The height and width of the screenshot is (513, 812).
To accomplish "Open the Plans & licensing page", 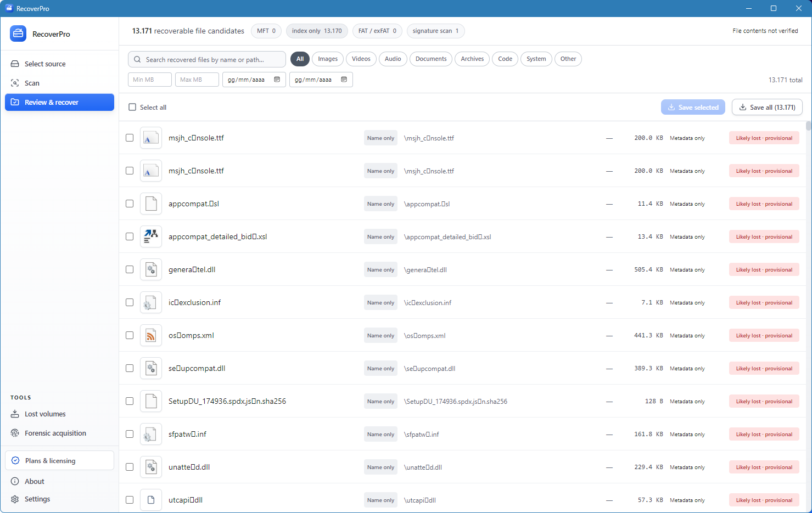I will 59,460.
